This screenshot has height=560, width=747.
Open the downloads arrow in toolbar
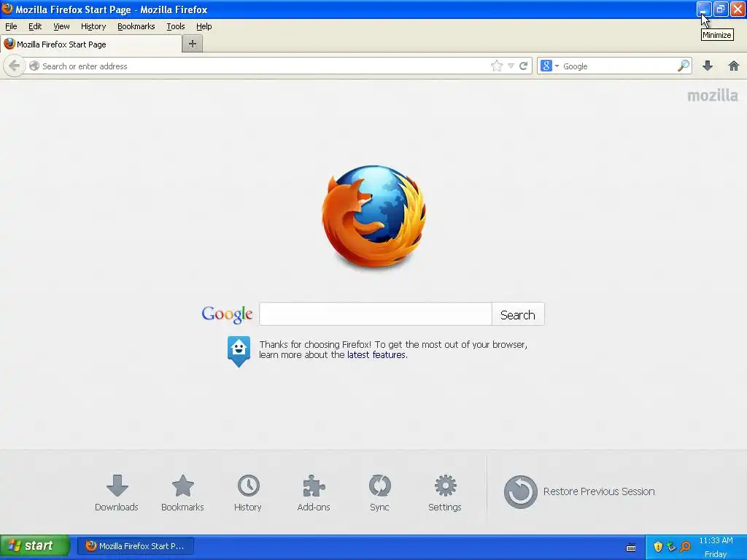[708, 66]
